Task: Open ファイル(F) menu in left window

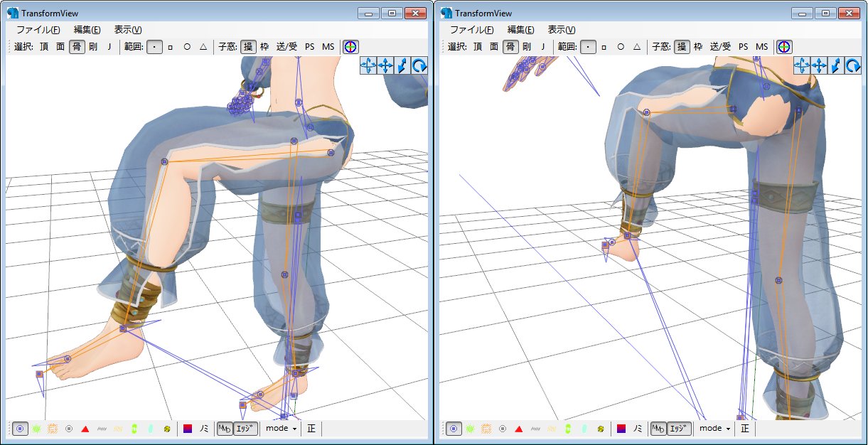Action: (38, 30)
